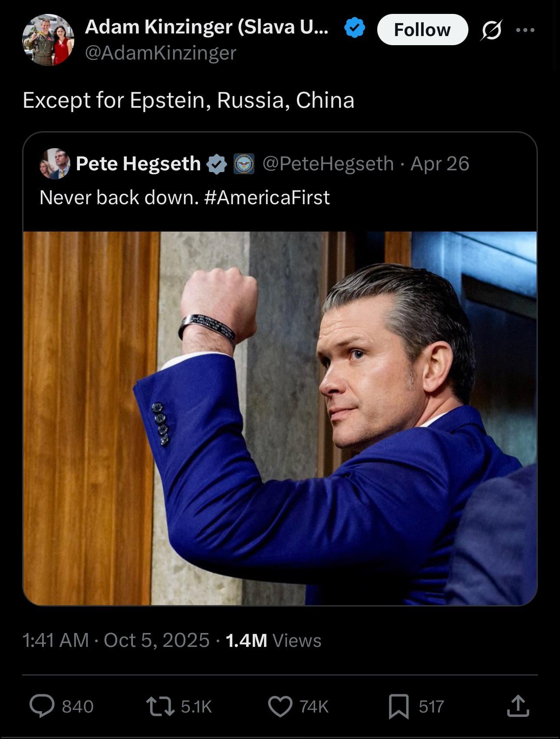Open the three-dot more options menu

click(525, 30)
